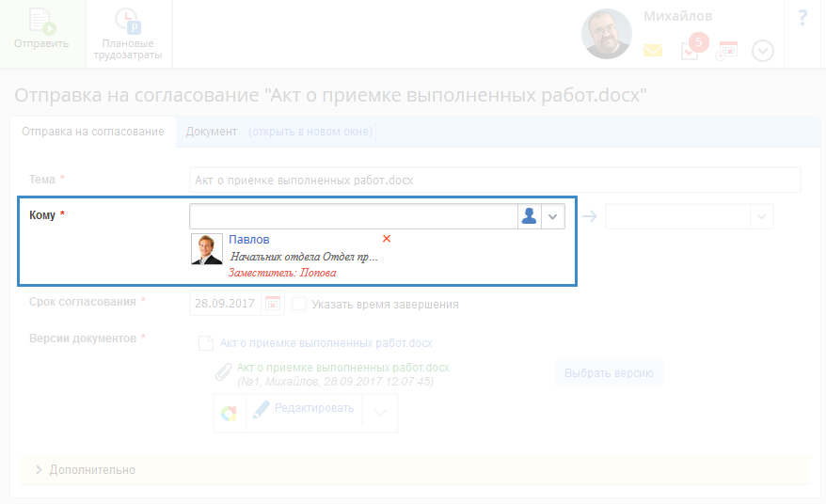Click the Павлов recipient name link

248,240
